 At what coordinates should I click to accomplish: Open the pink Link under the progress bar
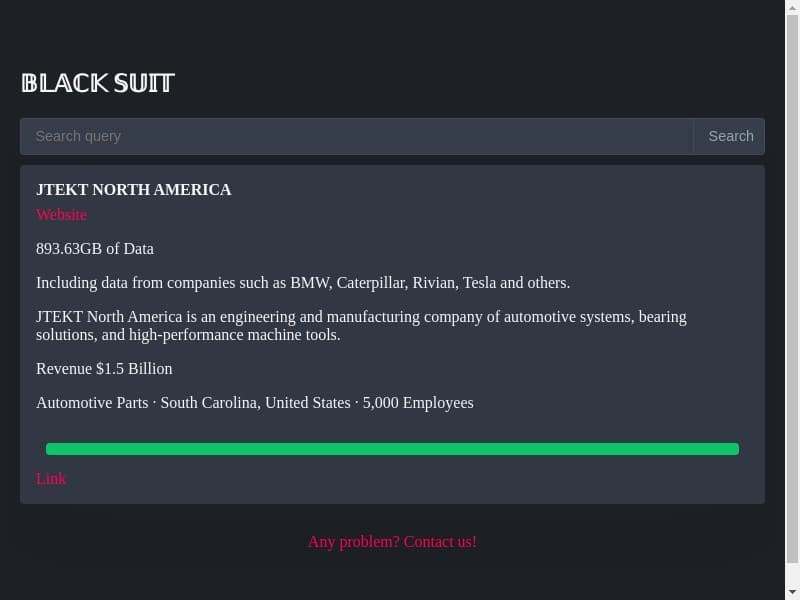click(x=51, y=479)
